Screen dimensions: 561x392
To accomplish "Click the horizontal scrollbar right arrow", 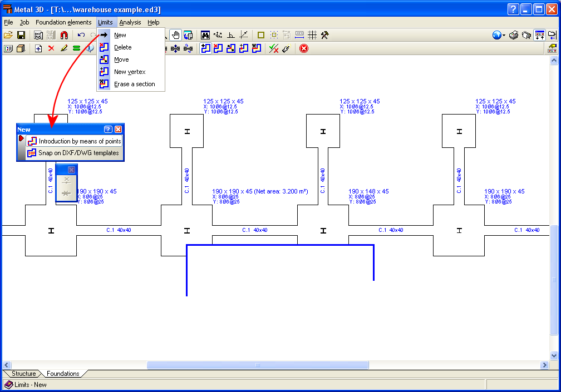I will pyautogui.click(x=544, y=365).
